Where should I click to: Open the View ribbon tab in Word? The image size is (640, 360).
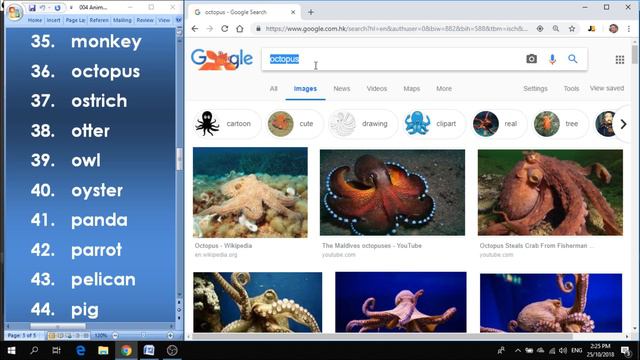[164, 20]
